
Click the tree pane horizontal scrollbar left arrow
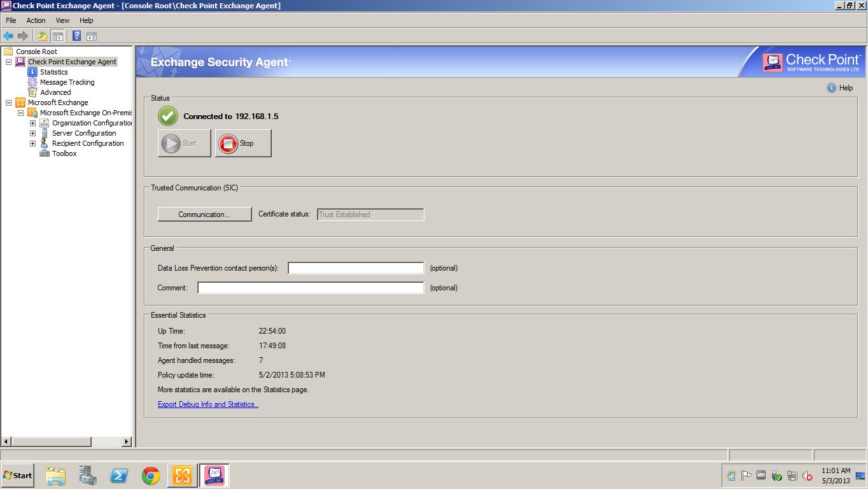tap(6, 441)
